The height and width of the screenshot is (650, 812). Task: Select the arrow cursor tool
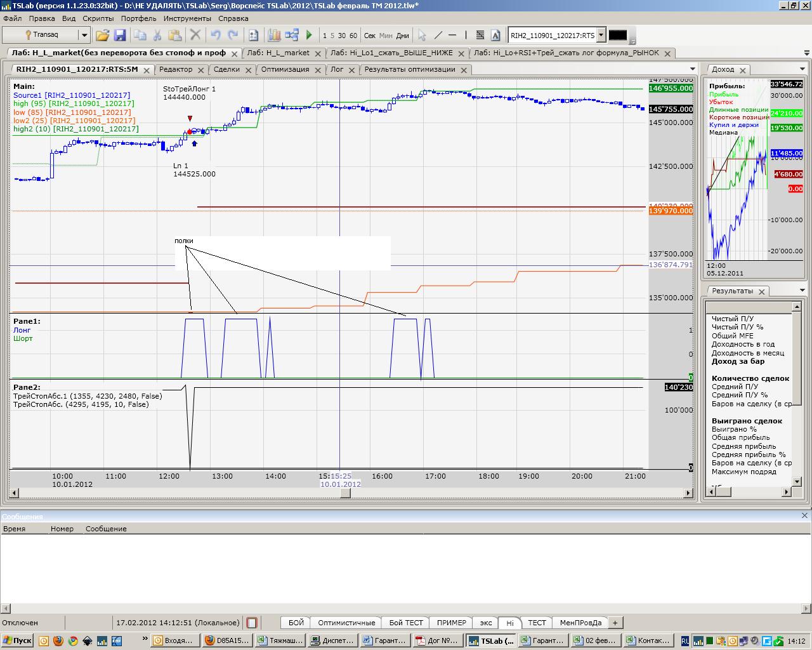(422, 36)
